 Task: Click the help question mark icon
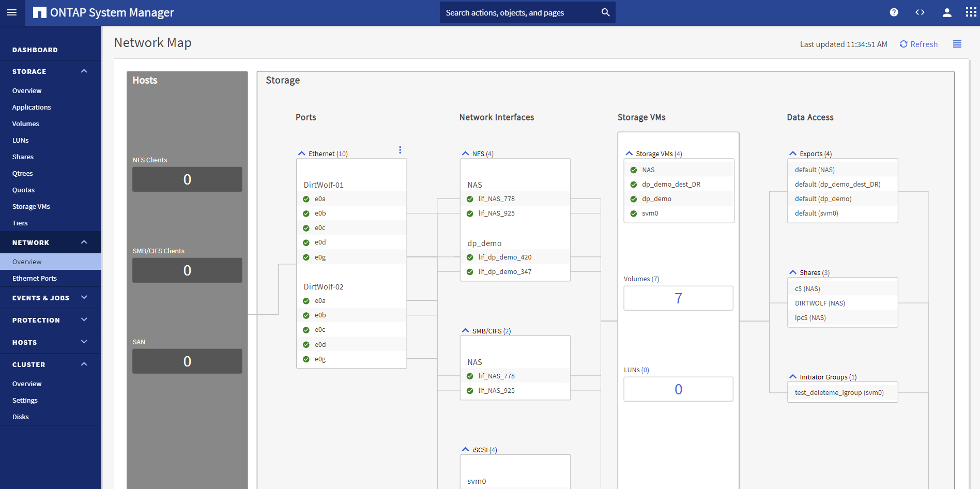pos(894,12)
